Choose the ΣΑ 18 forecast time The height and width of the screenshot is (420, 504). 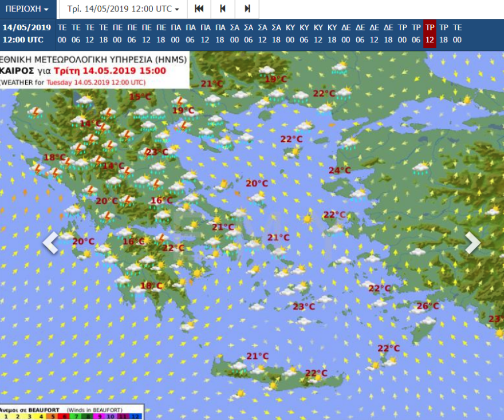coord(276,33)
